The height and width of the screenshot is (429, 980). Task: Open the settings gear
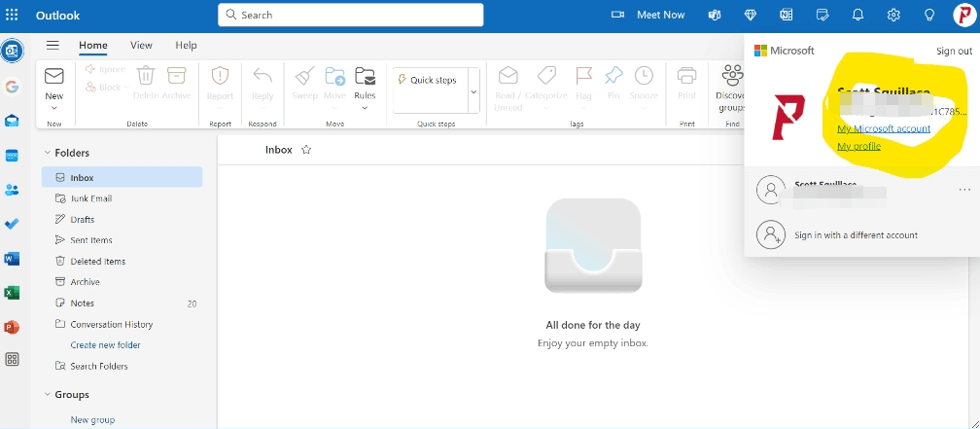(x=893, y=15)
